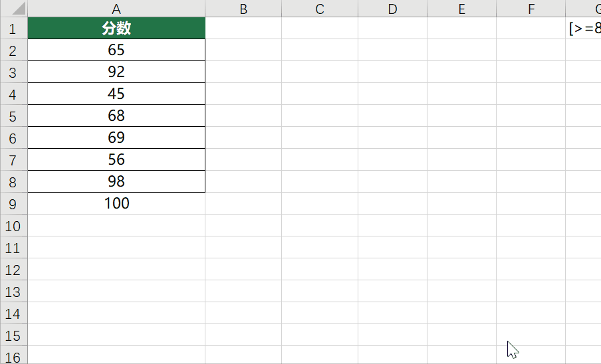This screenshot has width=601, height=364.
Task: Click the row 15 header
Action: (x=14, y=335)
